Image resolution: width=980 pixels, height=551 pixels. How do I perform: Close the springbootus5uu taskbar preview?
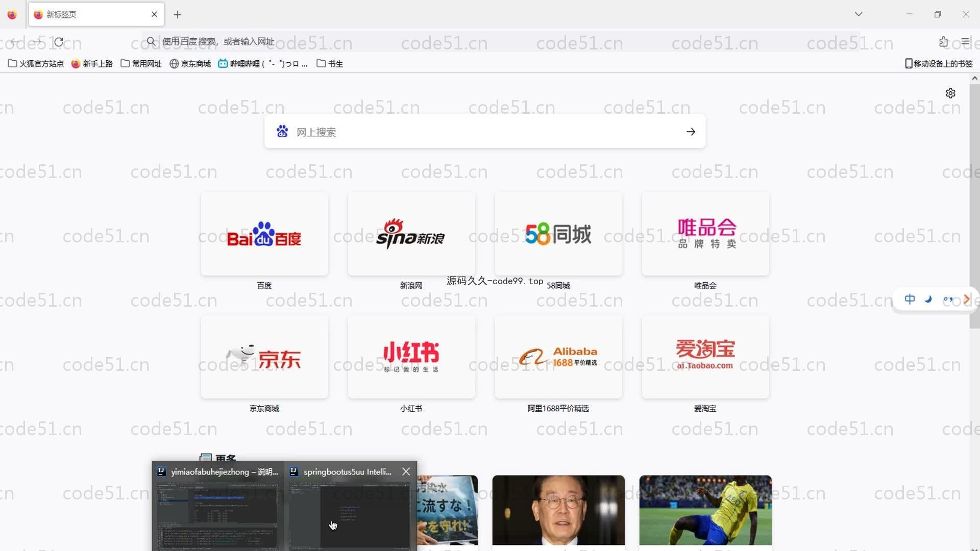click(x=406, y=471)
